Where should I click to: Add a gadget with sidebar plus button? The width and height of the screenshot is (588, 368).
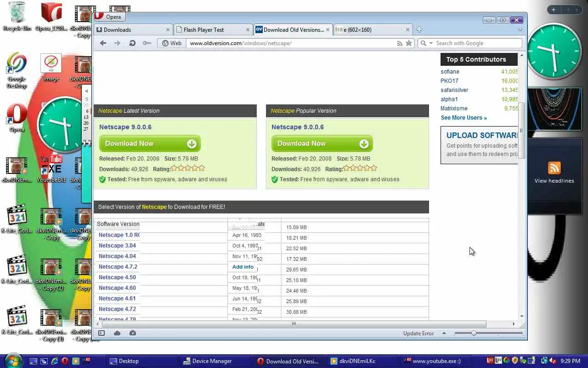point(554,10)
